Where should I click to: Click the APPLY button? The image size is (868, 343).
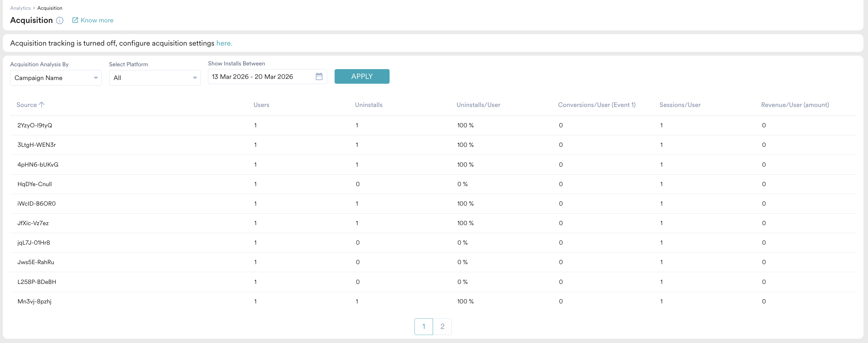tap(362, 77)
